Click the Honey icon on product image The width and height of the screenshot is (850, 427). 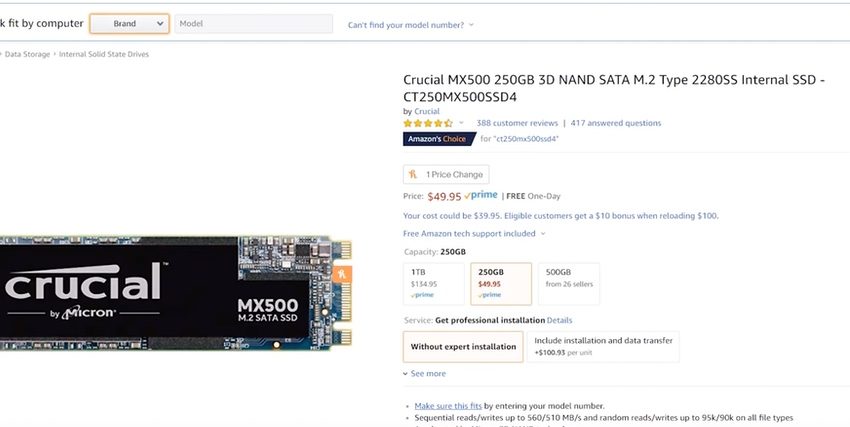tap(342, 272)
